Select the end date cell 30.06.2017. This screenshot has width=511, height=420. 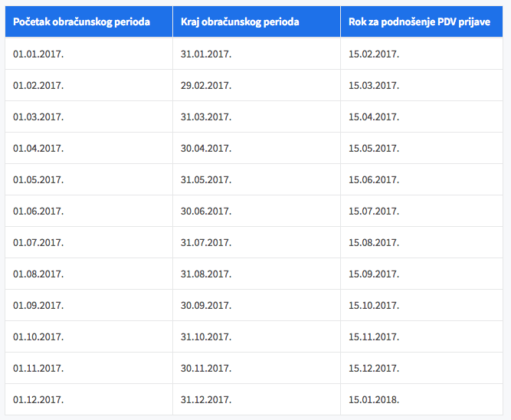point(257,211)
